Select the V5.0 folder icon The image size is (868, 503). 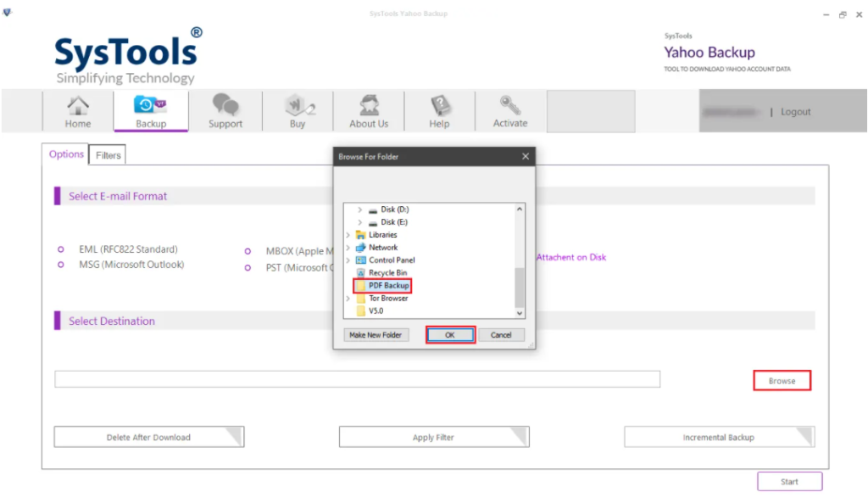(x=361, y=311)
